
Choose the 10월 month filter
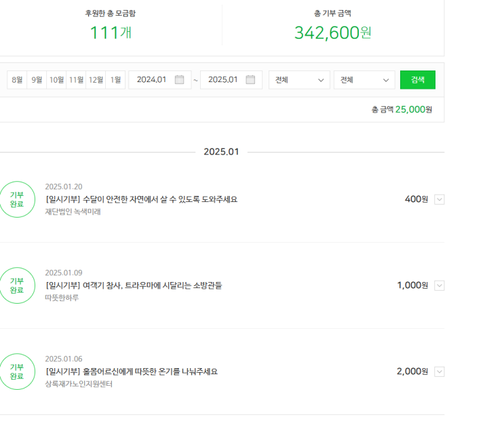(x=56, y=80)
